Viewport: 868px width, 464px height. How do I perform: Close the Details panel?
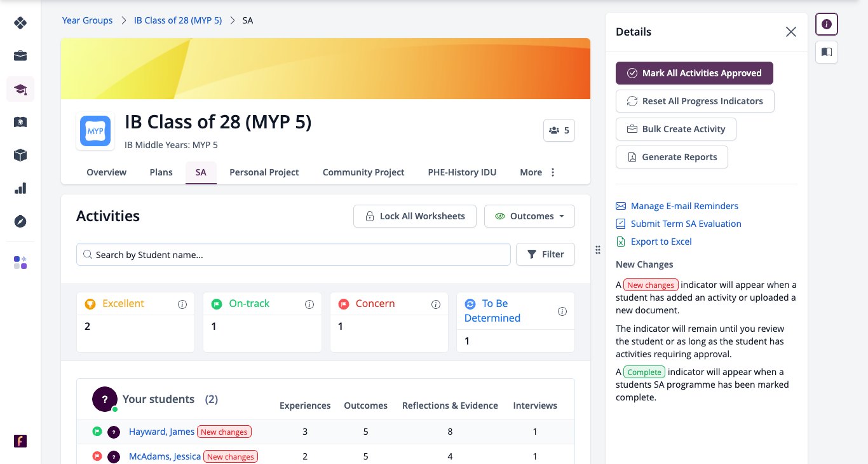click(791, 32)
